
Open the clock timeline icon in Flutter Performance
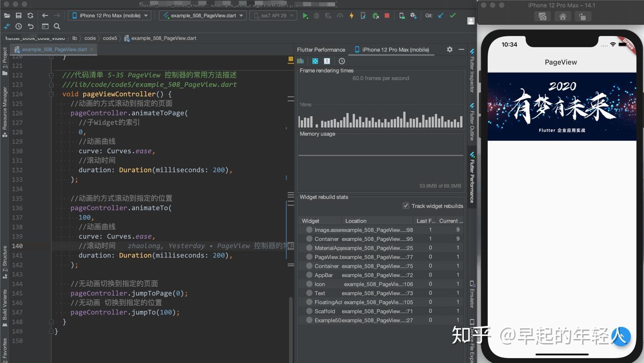(341, 61)
